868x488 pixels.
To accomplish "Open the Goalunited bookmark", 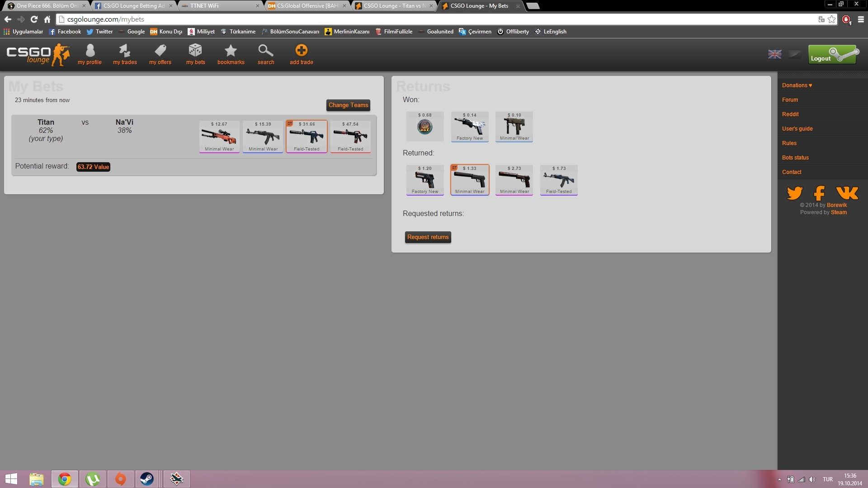I will point(436,32).
